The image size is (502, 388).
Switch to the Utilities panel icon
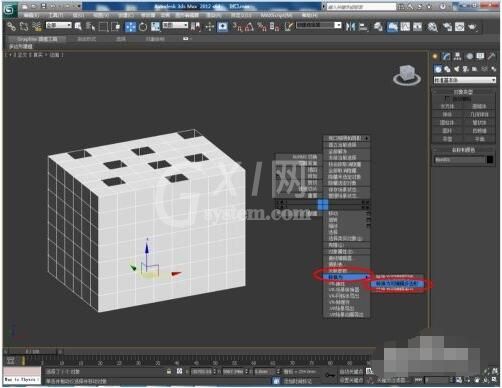click(x=492, y=56)
